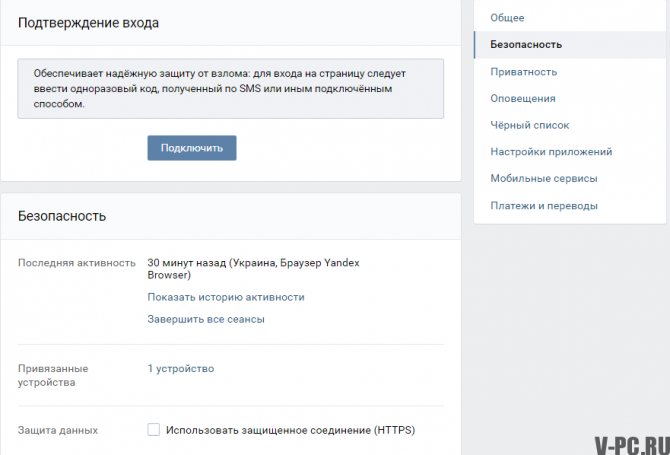This screenshot has width=670, height=455.
Task: Click the Последняя активность row label
Action: click(76, 263)
